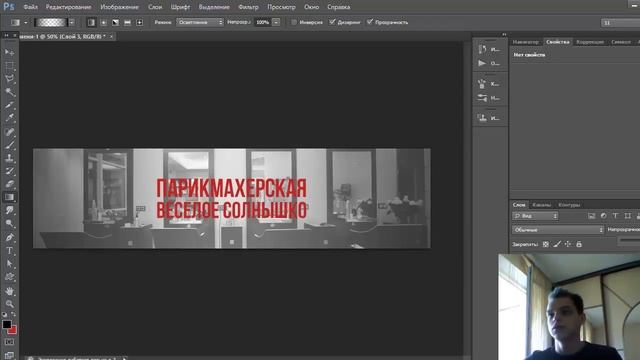Select the Brush tool
640x360 pixels.
[x=9, y=145]
